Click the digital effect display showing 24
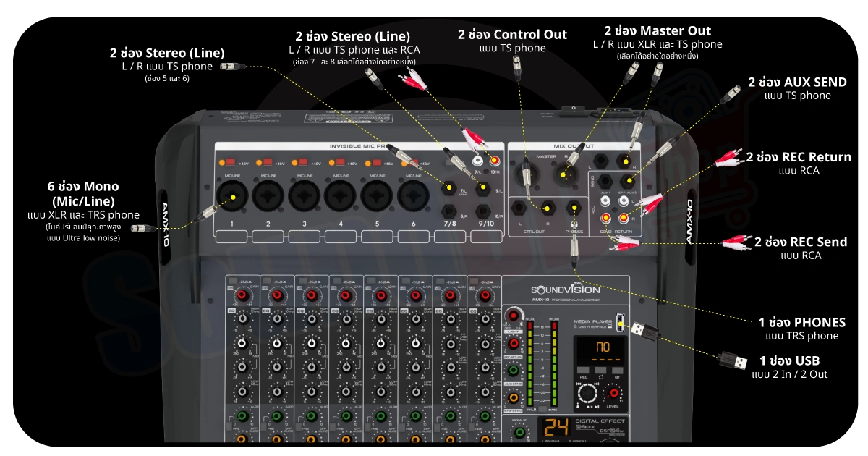Image resolution: width=868 pixels, height=456 pixels. click(556, 428)
